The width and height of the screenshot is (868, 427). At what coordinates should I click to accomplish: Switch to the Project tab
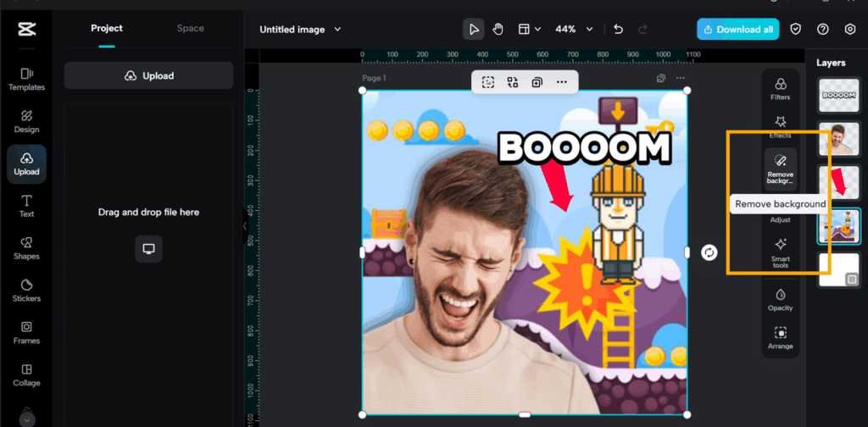tap(107, 28)
